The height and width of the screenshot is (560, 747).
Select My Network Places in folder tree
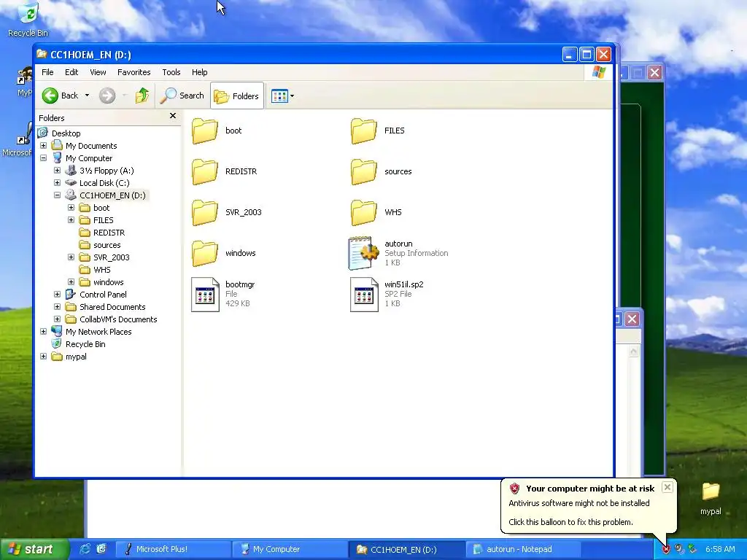pos(98,332)
